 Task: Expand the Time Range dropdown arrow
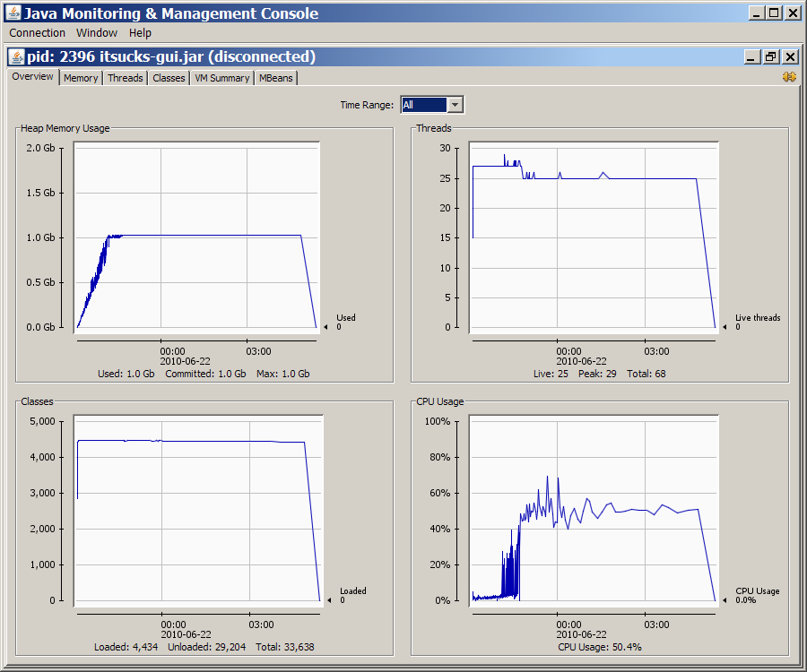click(x=455, y=105)
